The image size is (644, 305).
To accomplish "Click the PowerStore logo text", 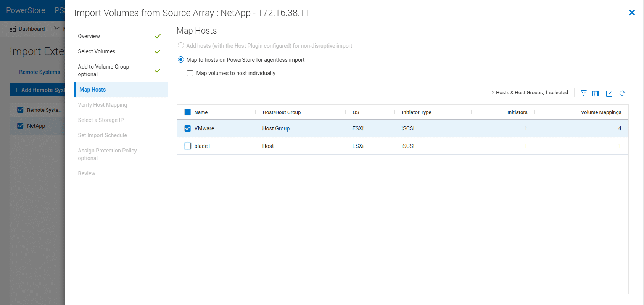I will point(26,10).
